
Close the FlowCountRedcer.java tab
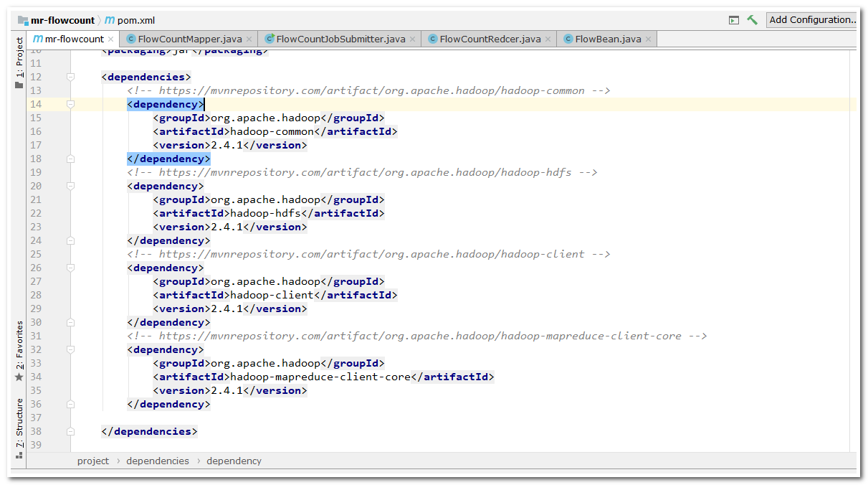(x=548, y=39)
